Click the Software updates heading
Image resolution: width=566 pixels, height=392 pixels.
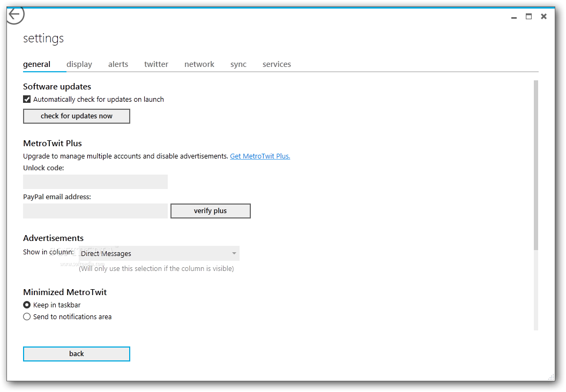tap(57, 87)
